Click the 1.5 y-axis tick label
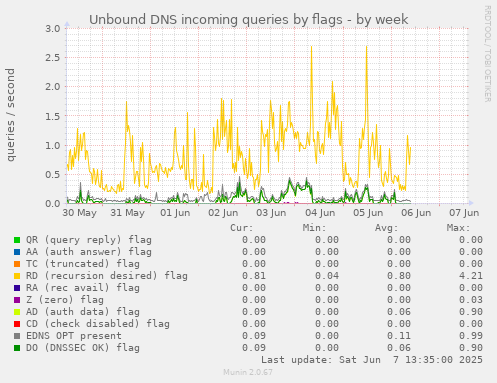Screen dimensions: 497x383 53,116
